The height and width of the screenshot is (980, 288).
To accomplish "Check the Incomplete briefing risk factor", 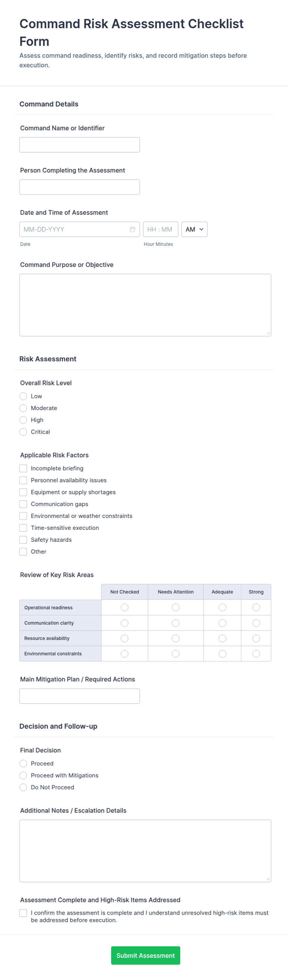I will point(23,468).
